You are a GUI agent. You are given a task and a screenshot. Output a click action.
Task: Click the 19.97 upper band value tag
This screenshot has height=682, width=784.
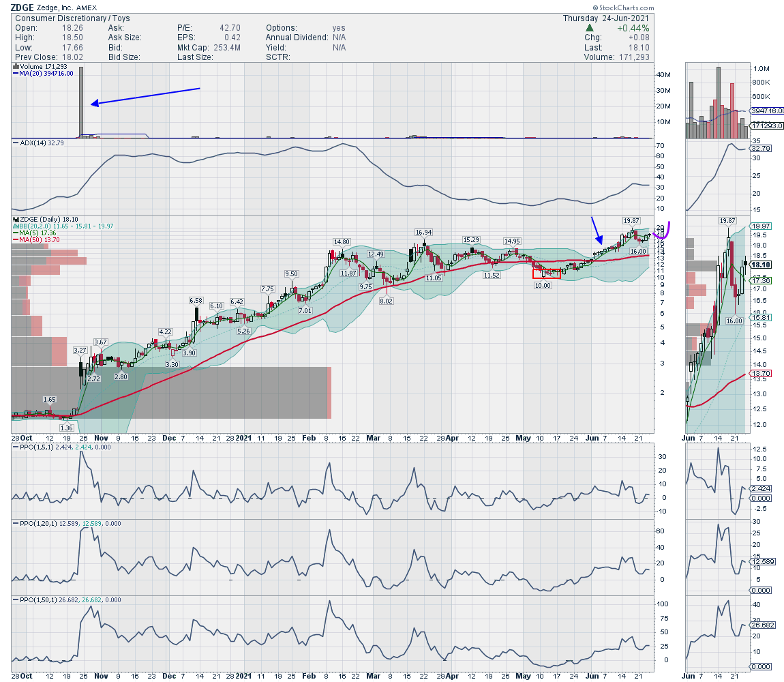761,226
